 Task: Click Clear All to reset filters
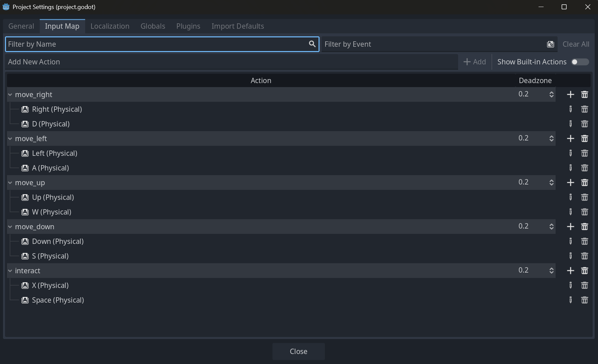tap(576, 44)
